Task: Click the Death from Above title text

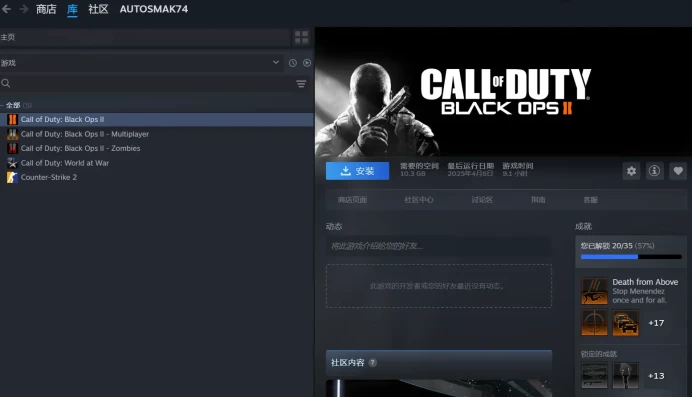Action: (x=645, y=282)
